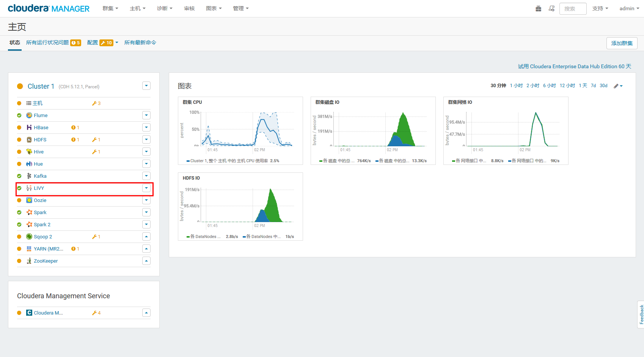Select the 30d time range
This screenshot has height=357, width=644.
coord(603,86)
